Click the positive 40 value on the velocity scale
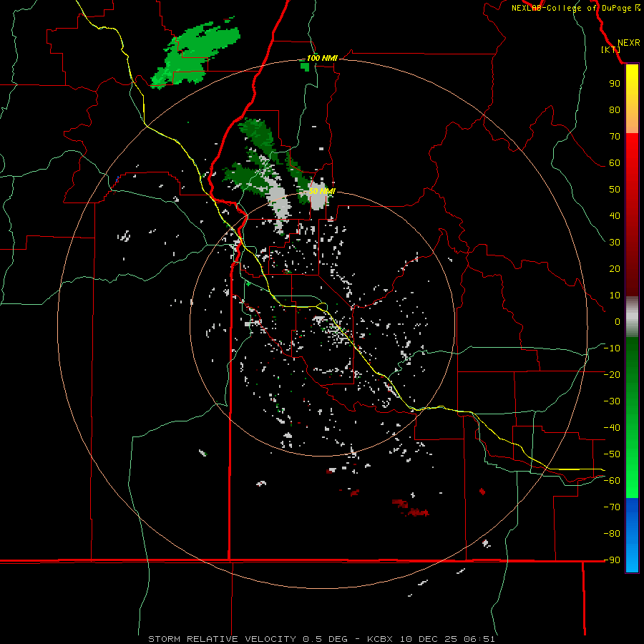This screenshot has height=644, width=644. 615,216
